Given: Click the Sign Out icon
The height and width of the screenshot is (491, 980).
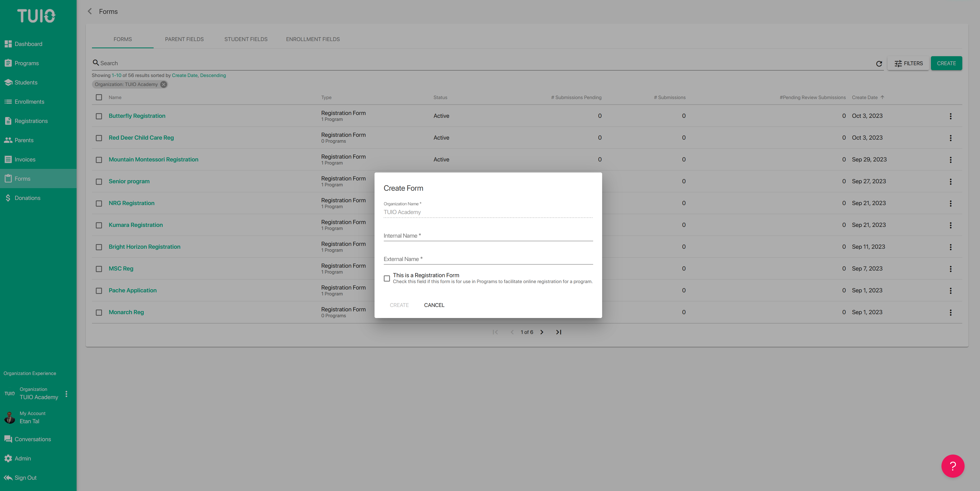Looking at the screenshot, I should tap(8, 478).
